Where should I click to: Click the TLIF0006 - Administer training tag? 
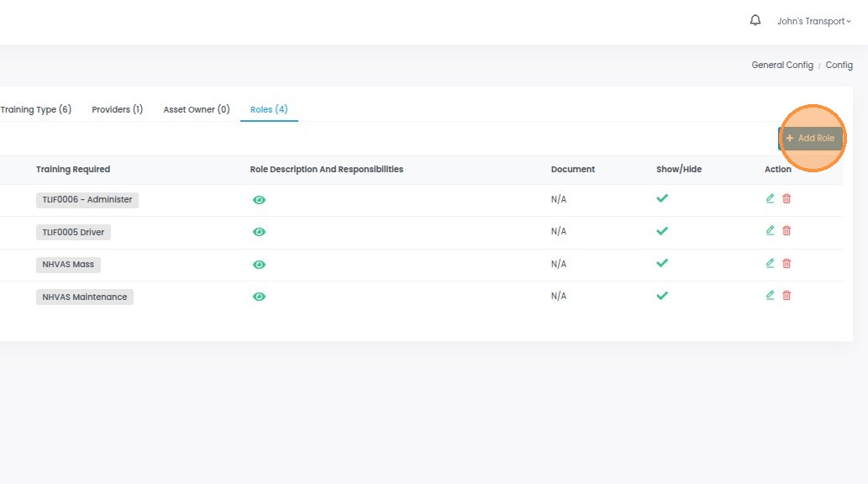[x=87, y=199]
